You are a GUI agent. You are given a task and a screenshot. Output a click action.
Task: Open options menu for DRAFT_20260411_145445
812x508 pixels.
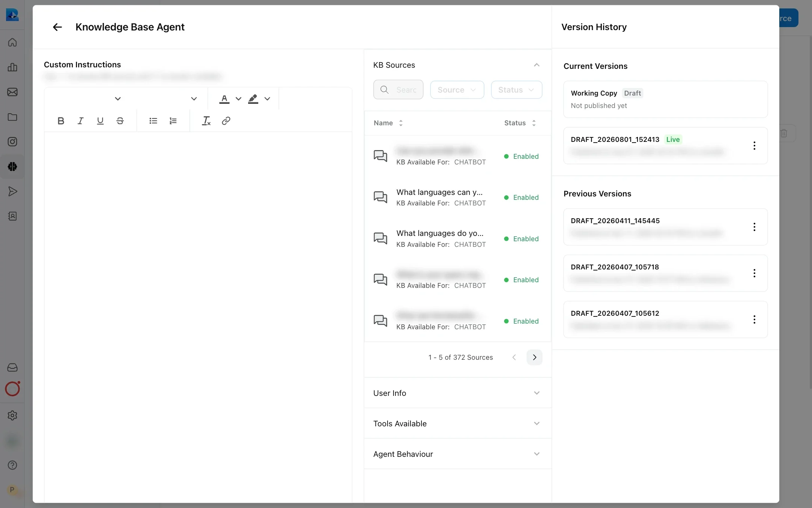pyautogui.click(x=754, y=227)
